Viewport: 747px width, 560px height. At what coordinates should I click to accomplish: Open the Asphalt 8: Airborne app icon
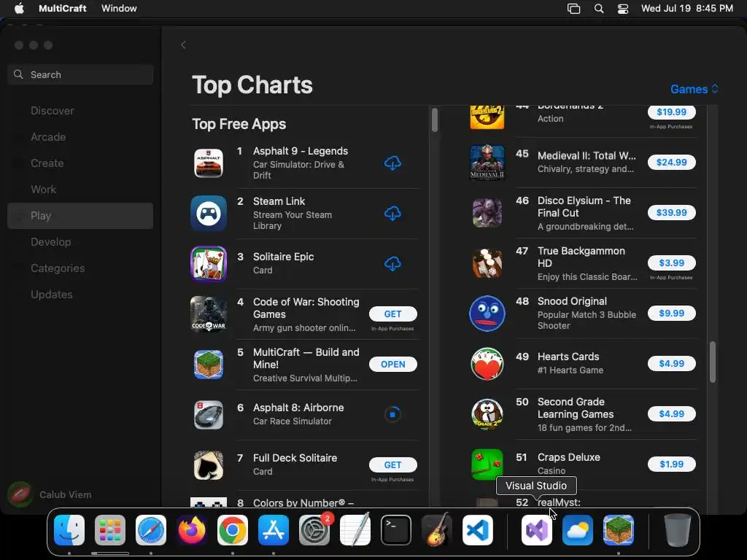(x=209, y=414)
